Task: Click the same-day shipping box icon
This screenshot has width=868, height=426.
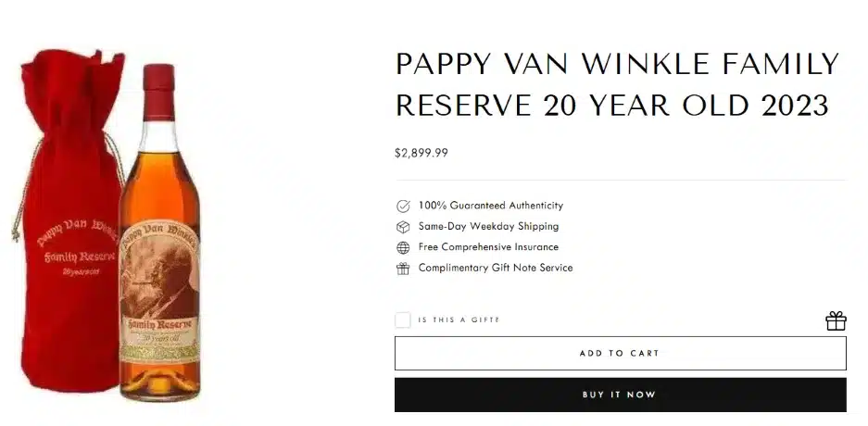Action: point(403,227)
